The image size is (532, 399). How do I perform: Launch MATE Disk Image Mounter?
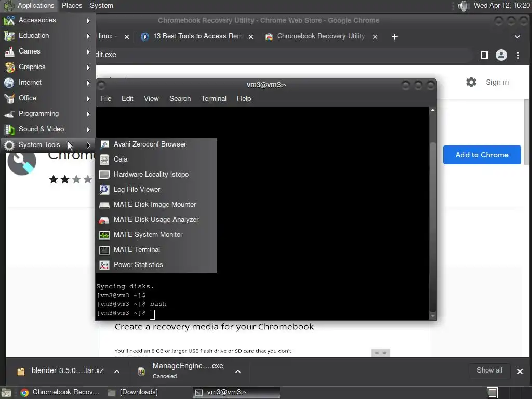pyautogui.click(x=156, y=204)
